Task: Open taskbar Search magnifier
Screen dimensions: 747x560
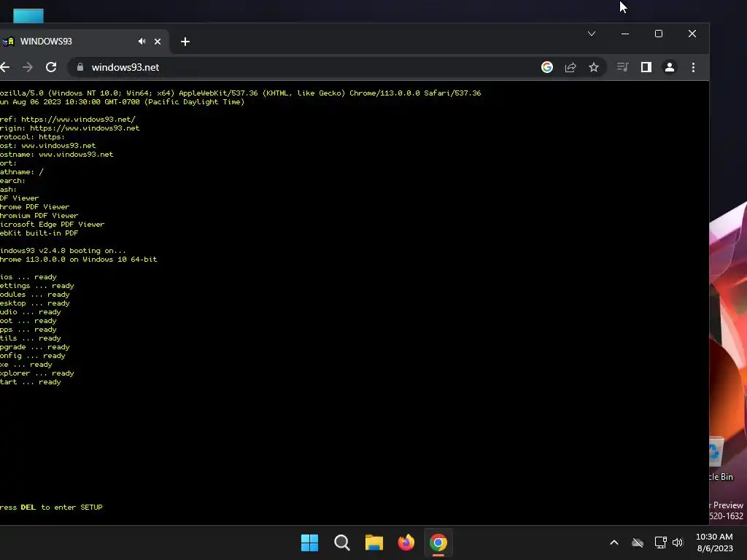Action: pos(342,542)
